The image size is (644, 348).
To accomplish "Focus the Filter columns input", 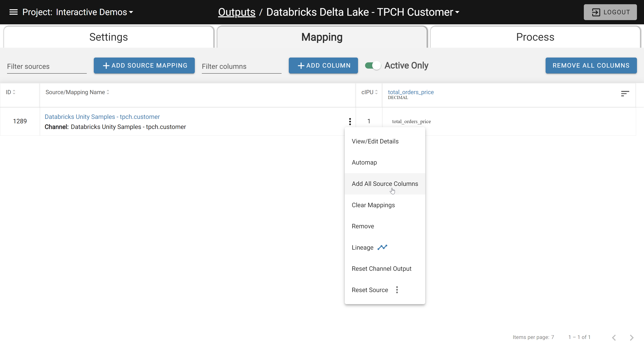I will (242, 66).
